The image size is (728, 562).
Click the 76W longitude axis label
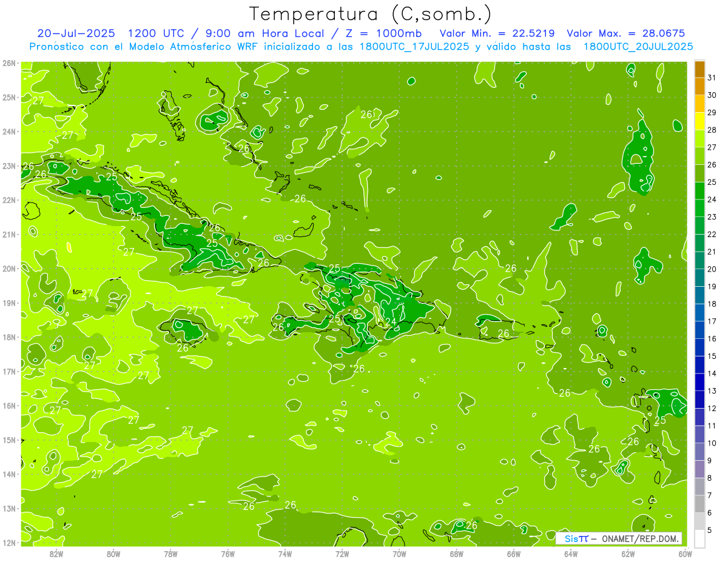pyautogui.click(x=228, y=554)
